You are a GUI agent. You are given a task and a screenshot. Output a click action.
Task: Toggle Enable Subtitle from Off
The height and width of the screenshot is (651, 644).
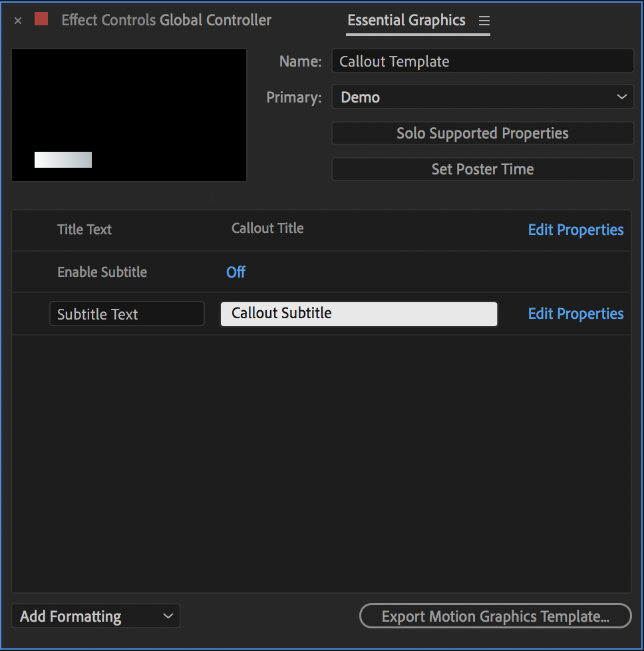pyautogui.click(x=236, y=272)
